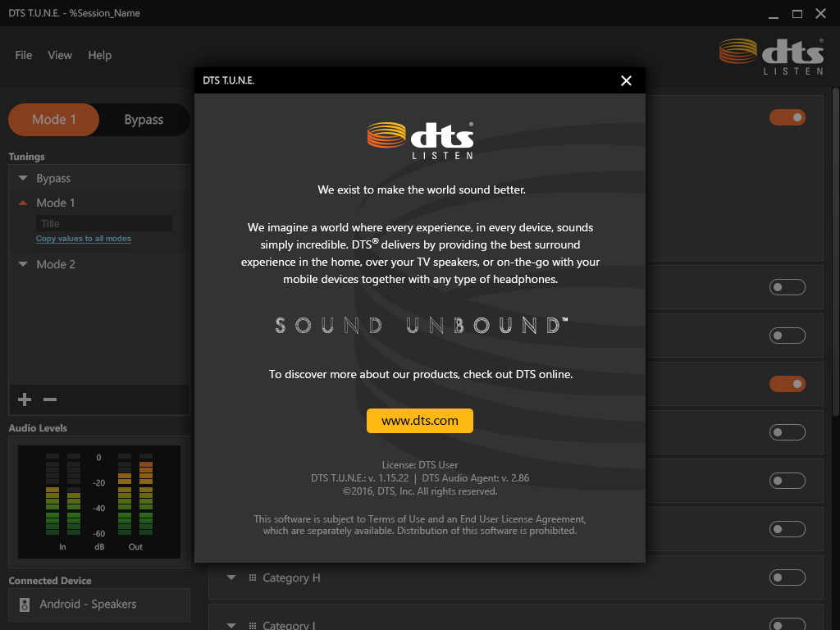Screen dimensions: 840x630
Task: Click the Android speaker device icon
Action: (25, 605)
